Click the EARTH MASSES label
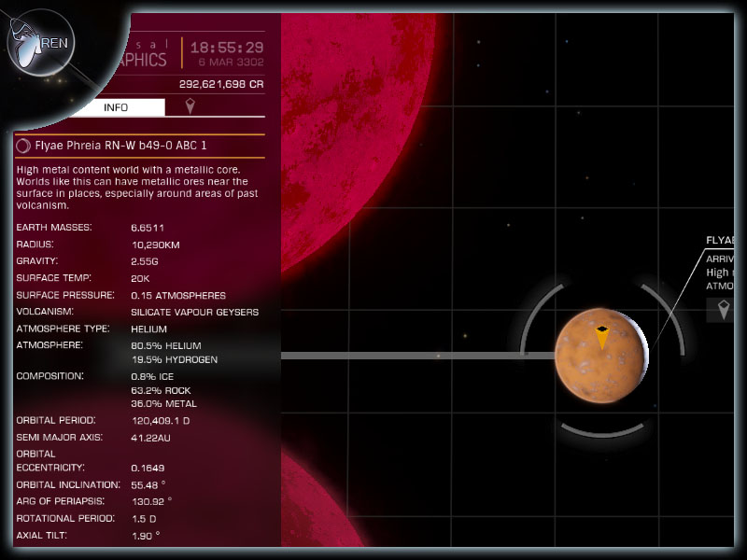 (x=54, y=228)
